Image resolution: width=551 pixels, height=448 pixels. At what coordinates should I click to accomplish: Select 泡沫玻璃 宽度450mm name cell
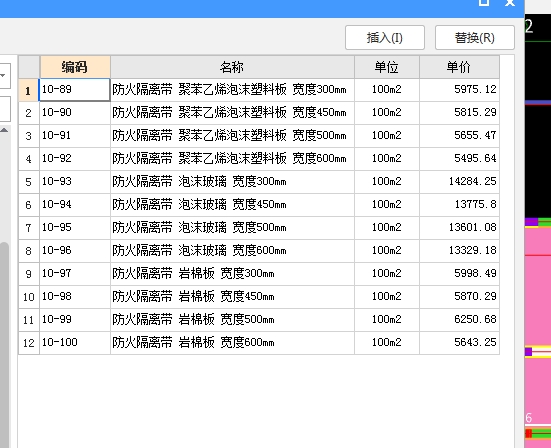[232, 204]
